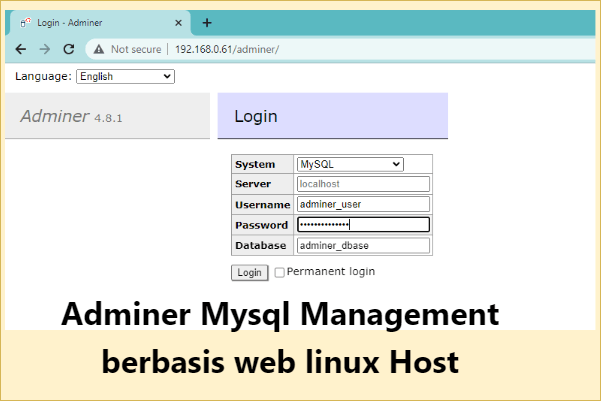Click the 'Login' page heading
The image size is (601, 401).
(x=256, y=116)
